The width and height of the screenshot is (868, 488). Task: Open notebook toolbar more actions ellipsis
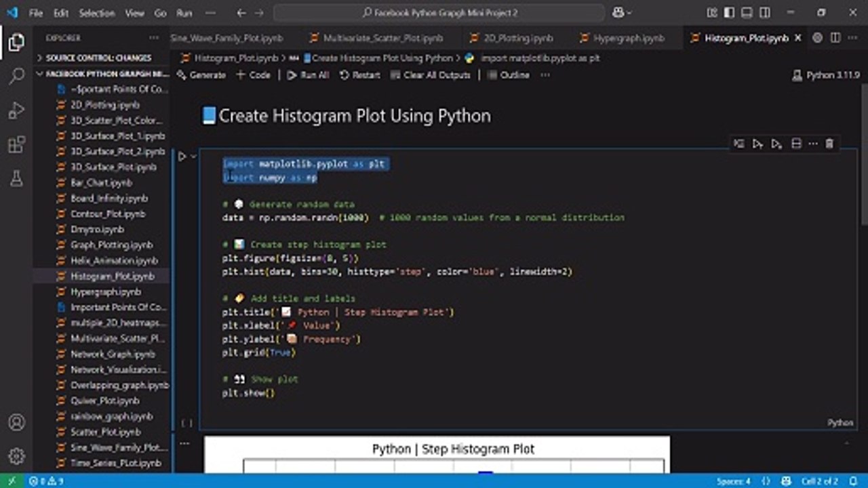pyautogui.click(x=545, y=75)
